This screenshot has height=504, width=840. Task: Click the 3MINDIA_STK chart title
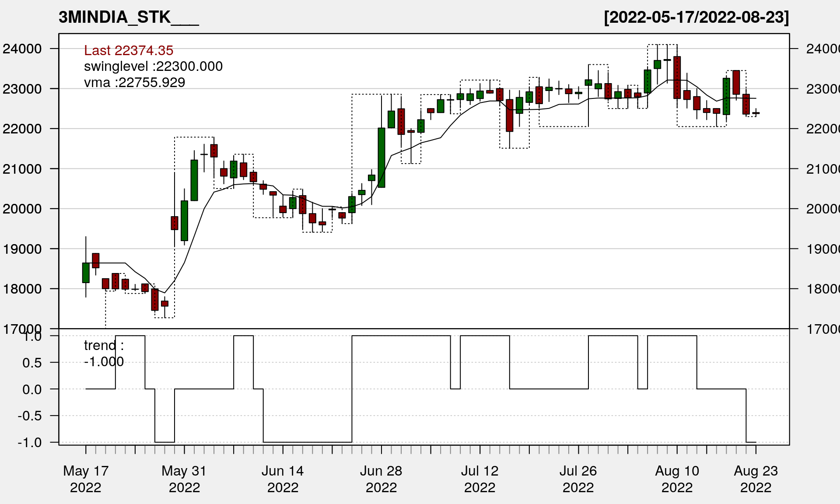[x=128, y=17]
